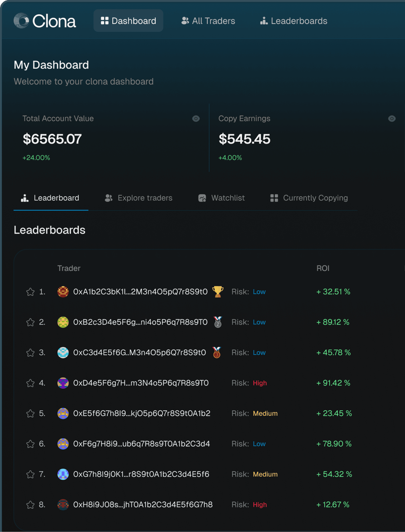Open the Currently Copying tab

[x=309, y=198]
